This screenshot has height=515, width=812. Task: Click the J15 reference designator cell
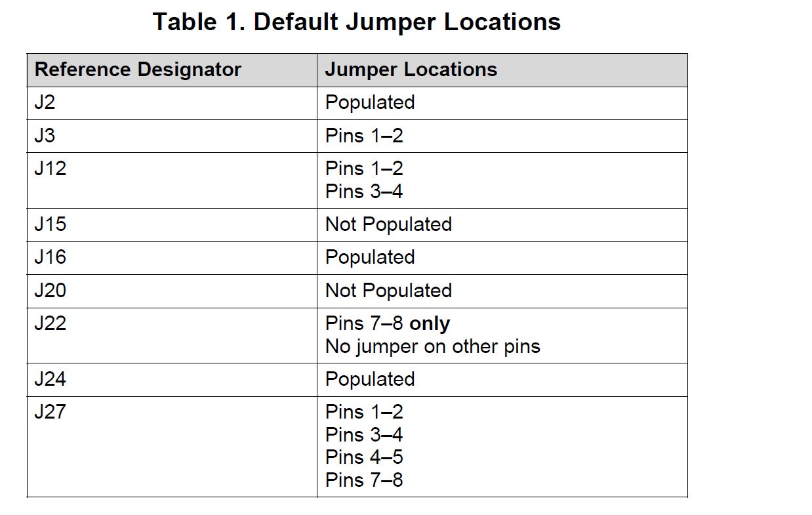[51, 224]
